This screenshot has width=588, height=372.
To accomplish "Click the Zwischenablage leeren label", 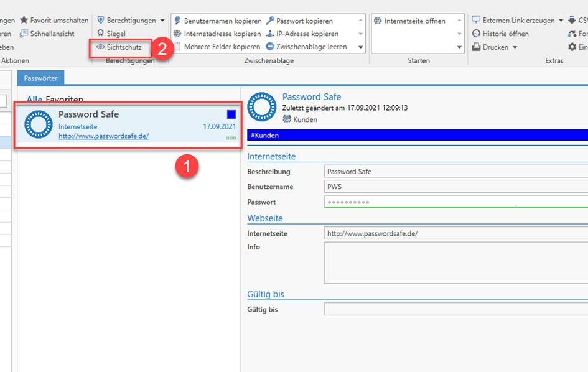I will coord(312,47).
